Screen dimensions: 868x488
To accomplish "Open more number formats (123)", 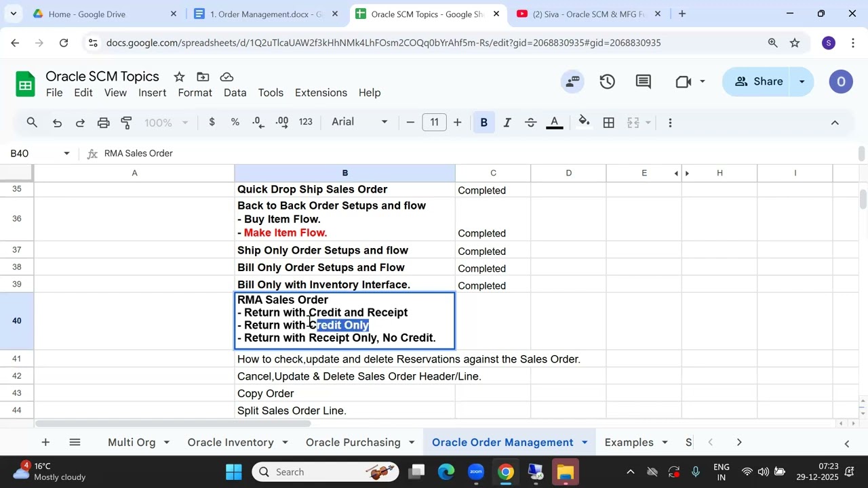I will point(306,122).
